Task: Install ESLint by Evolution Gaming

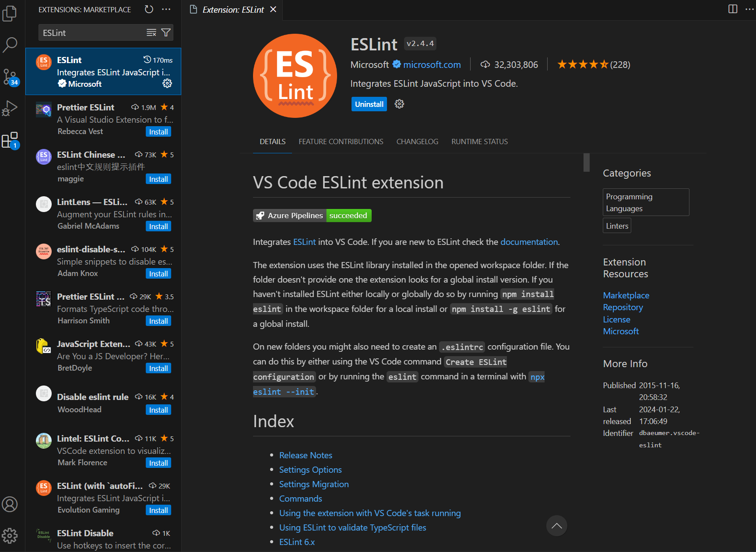Action: [158, 510]
